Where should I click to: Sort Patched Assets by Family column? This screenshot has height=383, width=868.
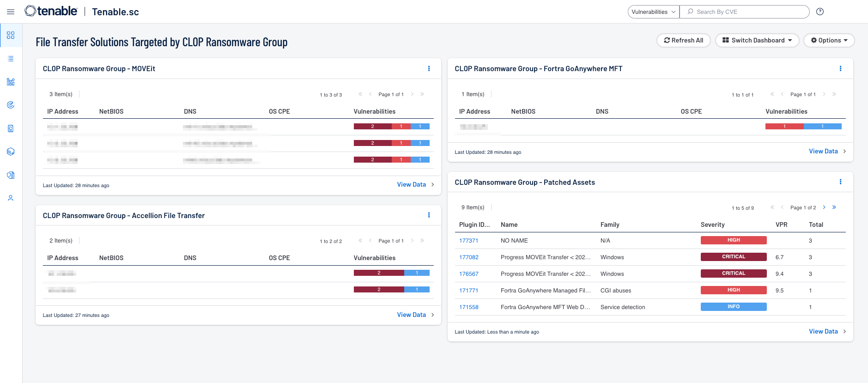(610, 225)
